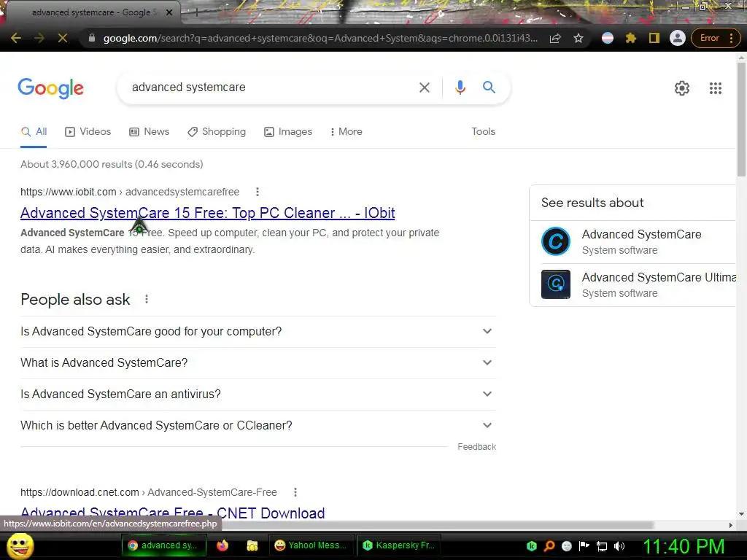
Task: Toggle the Chrome side panel icon
Action: tap(654, 38)
